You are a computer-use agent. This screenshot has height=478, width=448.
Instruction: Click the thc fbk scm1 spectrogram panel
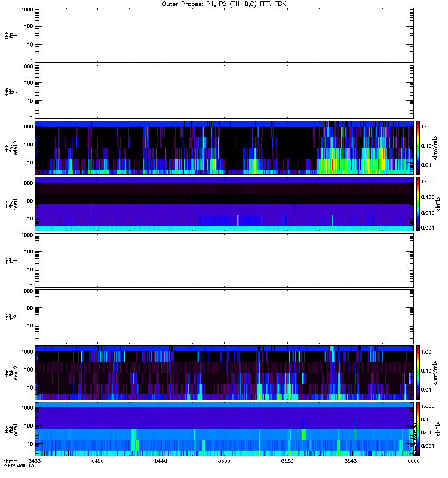click(225, 429)
